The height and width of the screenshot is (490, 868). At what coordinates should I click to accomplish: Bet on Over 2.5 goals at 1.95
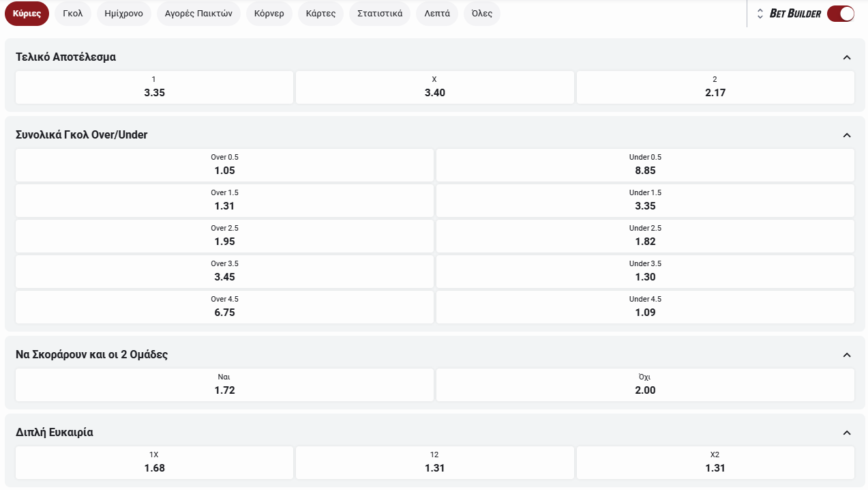[x=224, y=236]
